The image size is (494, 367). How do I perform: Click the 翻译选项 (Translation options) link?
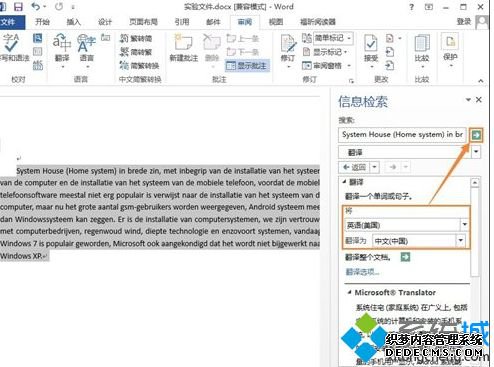pos(362,272)
